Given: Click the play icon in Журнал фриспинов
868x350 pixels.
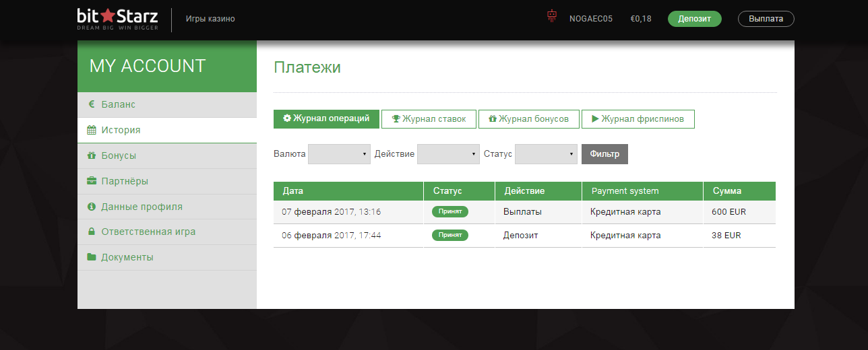Looking at the screenshot, I should tap(595, 119).
